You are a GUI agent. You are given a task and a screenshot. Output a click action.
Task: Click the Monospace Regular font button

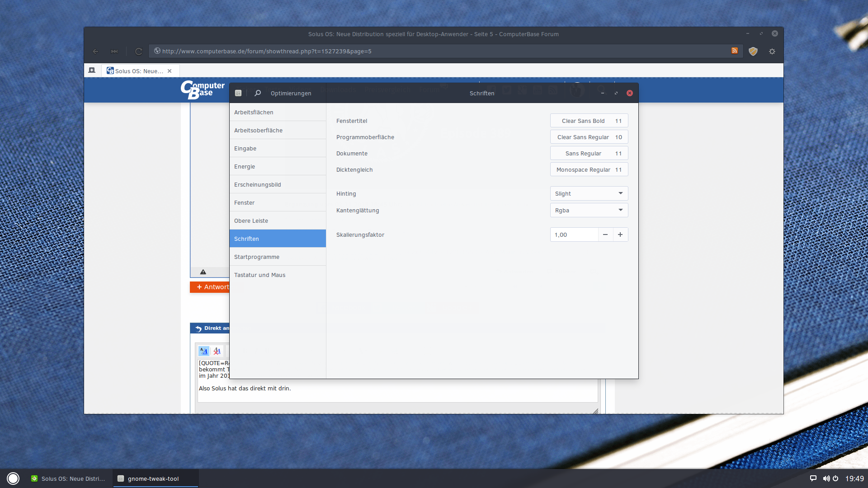(x=589, y=169)
